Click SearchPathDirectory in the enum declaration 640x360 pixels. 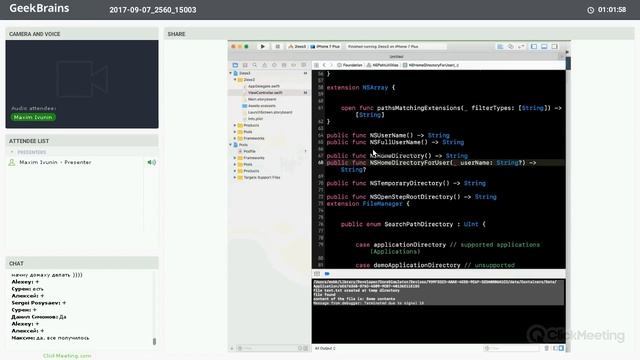click(x=419, y=224)
